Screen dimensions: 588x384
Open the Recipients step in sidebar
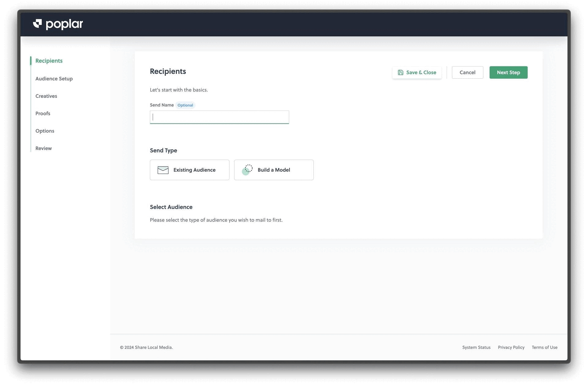(x=49, y=61)
